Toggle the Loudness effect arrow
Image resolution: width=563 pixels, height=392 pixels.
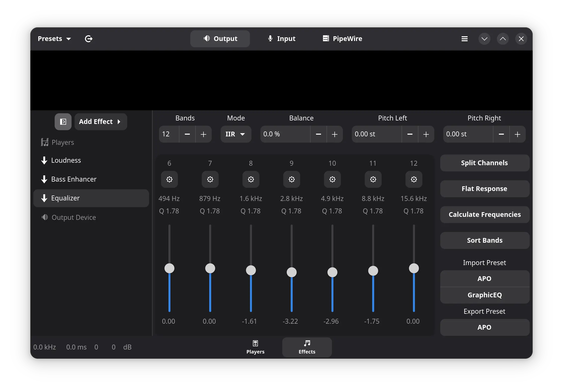pos(44,160)
